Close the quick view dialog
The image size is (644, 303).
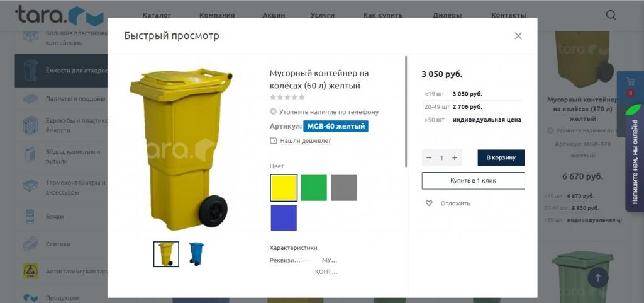click(518, 36)
